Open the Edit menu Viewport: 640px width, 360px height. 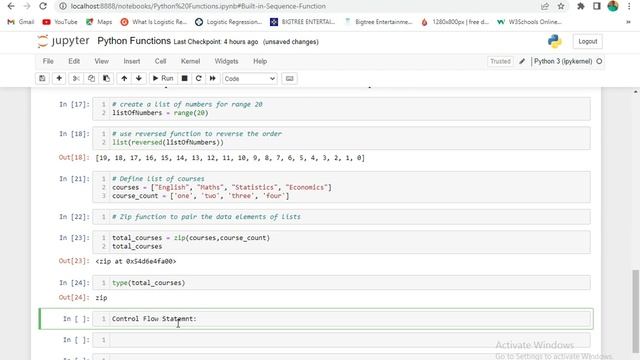point(74,61)
